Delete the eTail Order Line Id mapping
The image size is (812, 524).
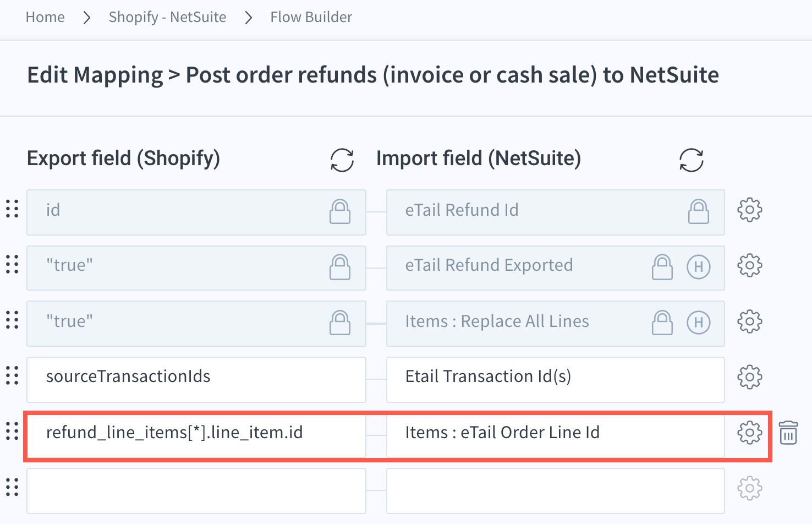(788, 433)
